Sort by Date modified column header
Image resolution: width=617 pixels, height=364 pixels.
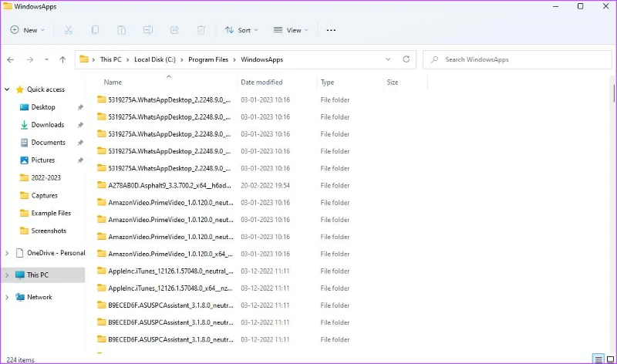pos(261,83)
